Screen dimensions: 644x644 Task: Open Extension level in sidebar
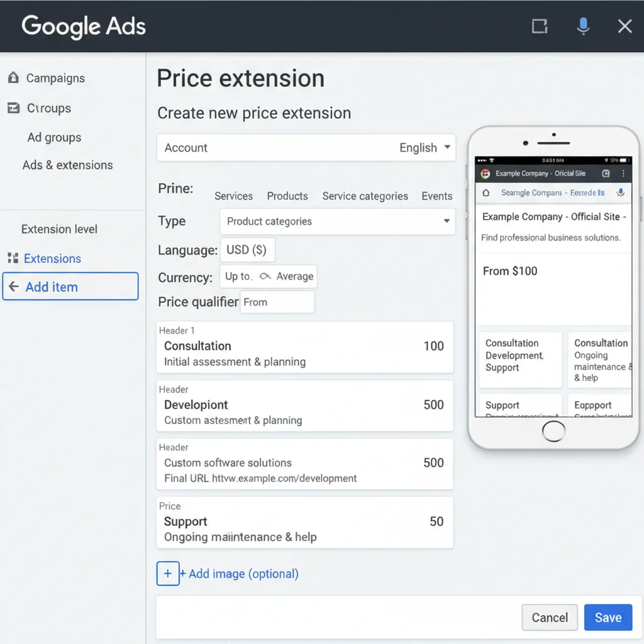(x=59, y=229)
